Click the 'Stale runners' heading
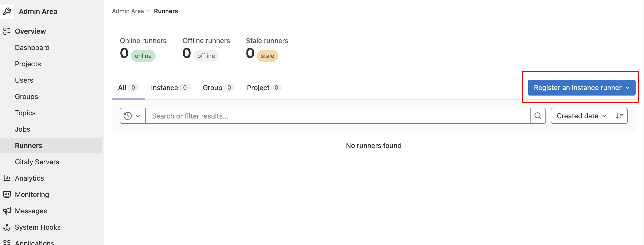Viewport: 644px width, 245px height. click(267, 40)
